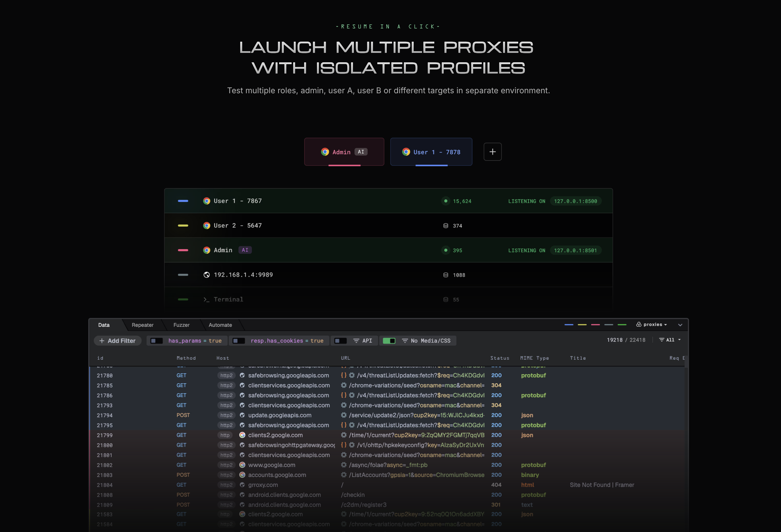Enable the resp.has_cookies filter switch

coord(239,341)
